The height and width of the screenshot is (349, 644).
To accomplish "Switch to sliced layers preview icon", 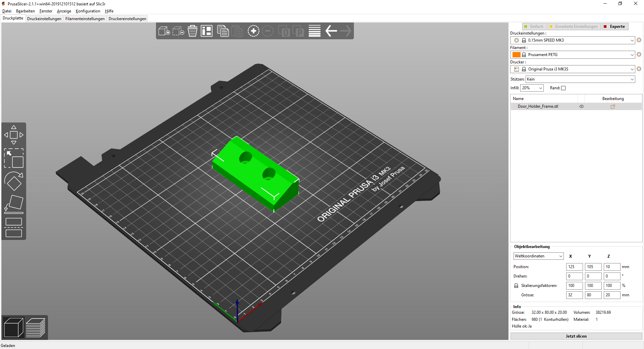I will click(36, 328).
